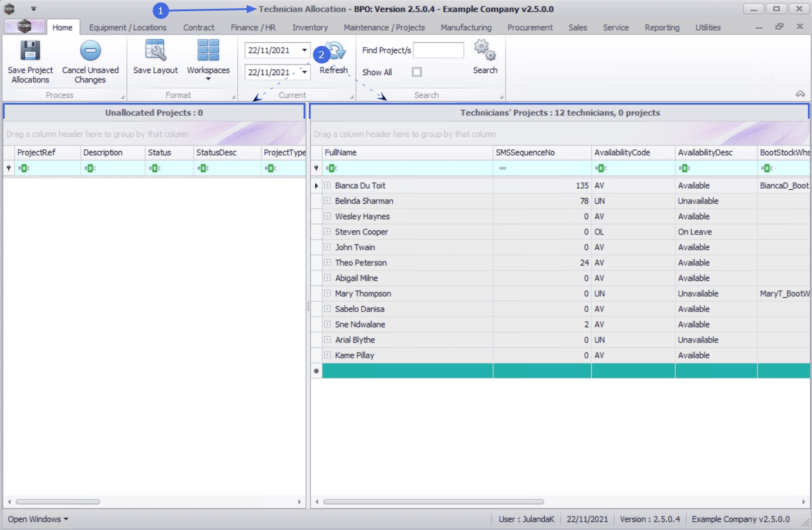
Task: Open the quick access toolbar dropdown arrow
Action: pyautogui.click(x=33, y=9)
